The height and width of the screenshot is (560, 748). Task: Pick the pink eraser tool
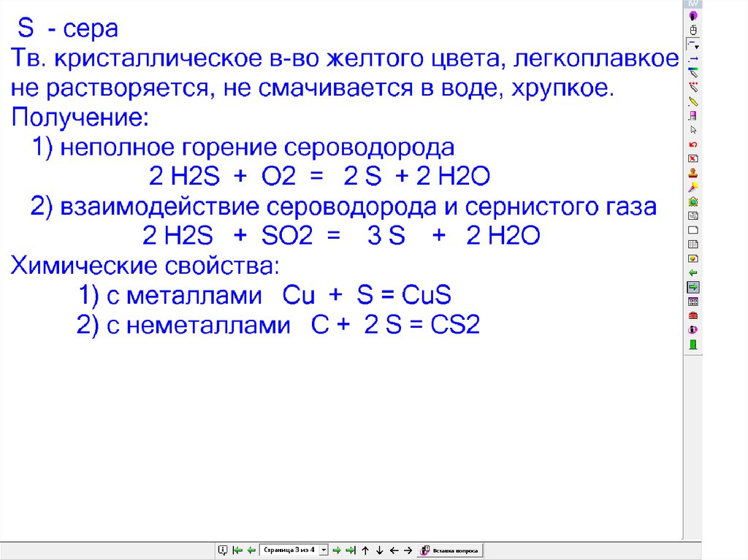tap(693, 116)
